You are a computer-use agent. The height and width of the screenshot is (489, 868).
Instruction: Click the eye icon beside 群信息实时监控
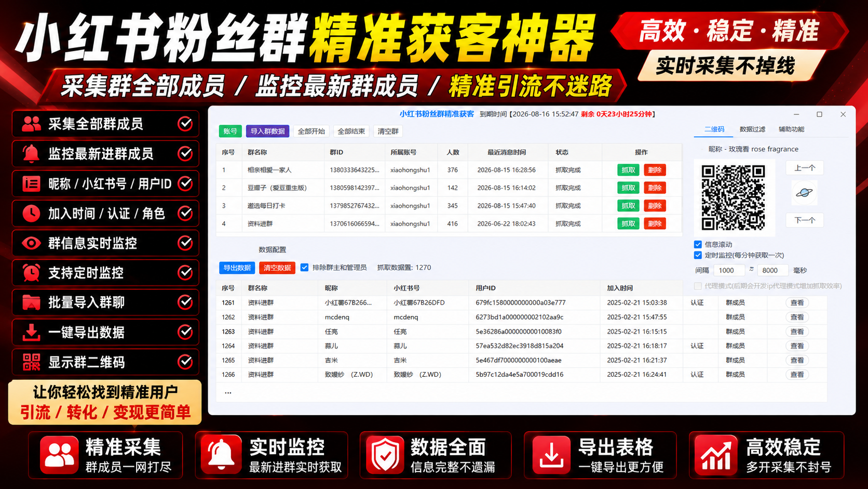[31, 243]
